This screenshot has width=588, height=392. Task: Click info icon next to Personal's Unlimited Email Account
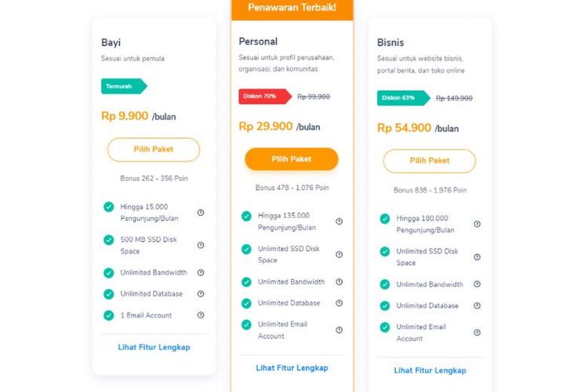click(339, 330)
